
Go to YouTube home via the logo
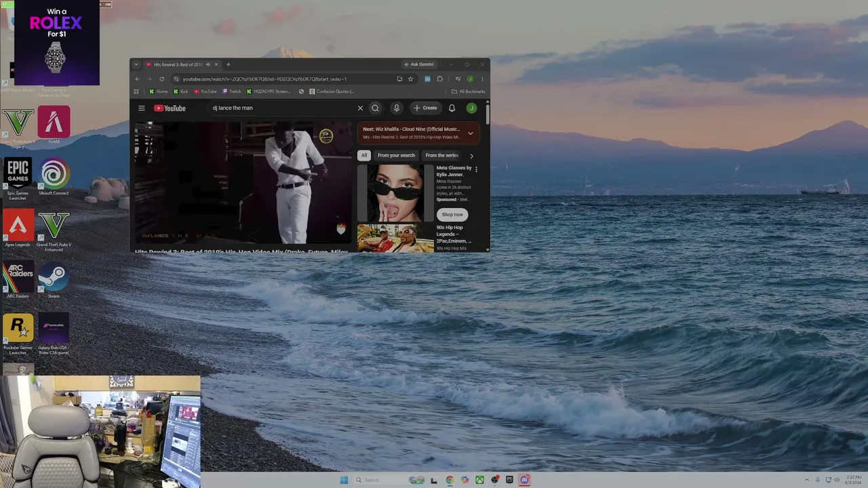(170, 108)
